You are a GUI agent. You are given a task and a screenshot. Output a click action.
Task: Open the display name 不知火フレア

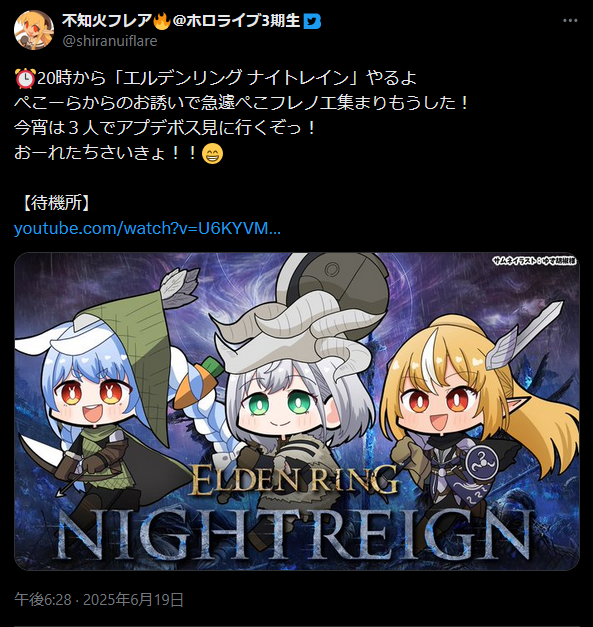pyautogui.click(x=107, y=21)
